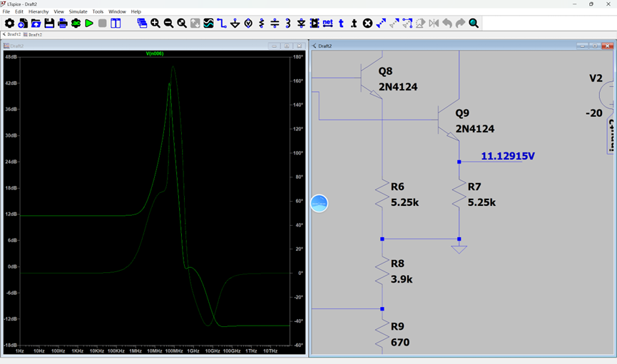The image size is (617, 364).
Task: Click the 11.12915V voltage label
Action: pyautogui.click(x=508, y=156)
